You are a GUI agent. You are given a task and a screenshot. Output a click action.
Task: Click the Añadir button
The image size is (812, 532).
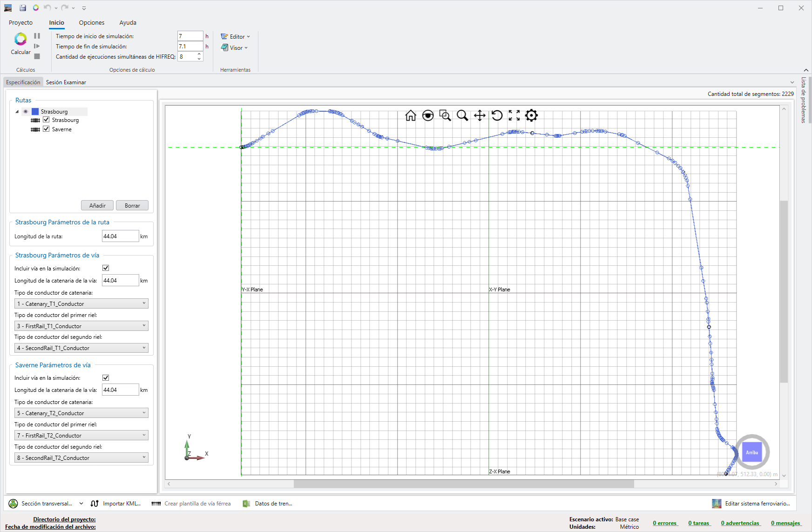tap(97, 205)
